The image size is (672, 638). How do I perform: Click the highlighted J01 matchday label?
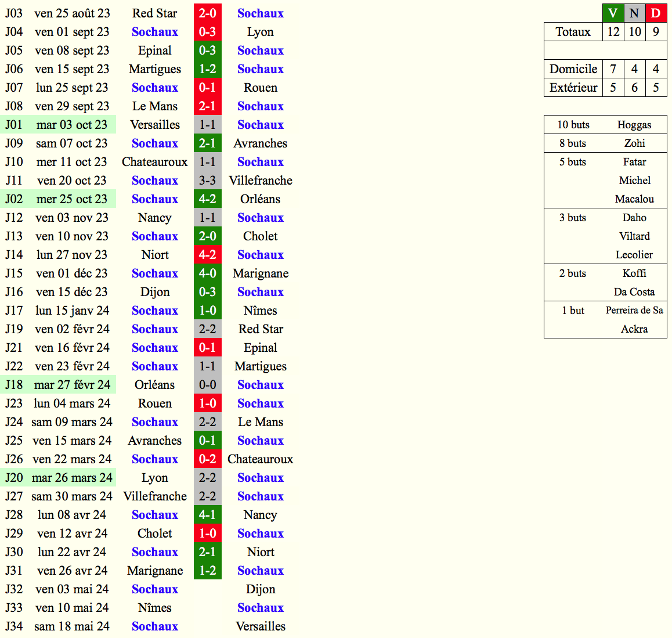click(14, 125)
